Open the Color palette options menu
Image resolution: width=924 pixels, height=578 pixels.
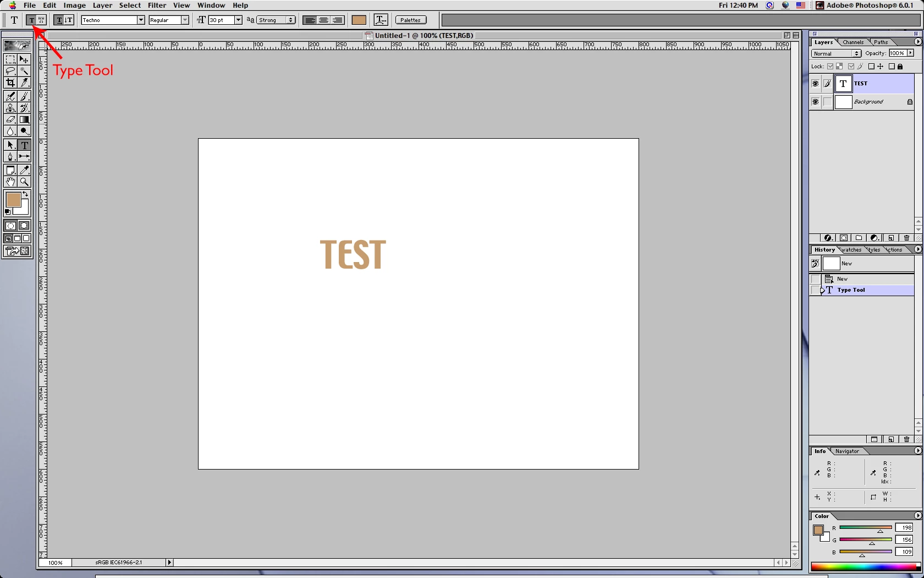918,516
